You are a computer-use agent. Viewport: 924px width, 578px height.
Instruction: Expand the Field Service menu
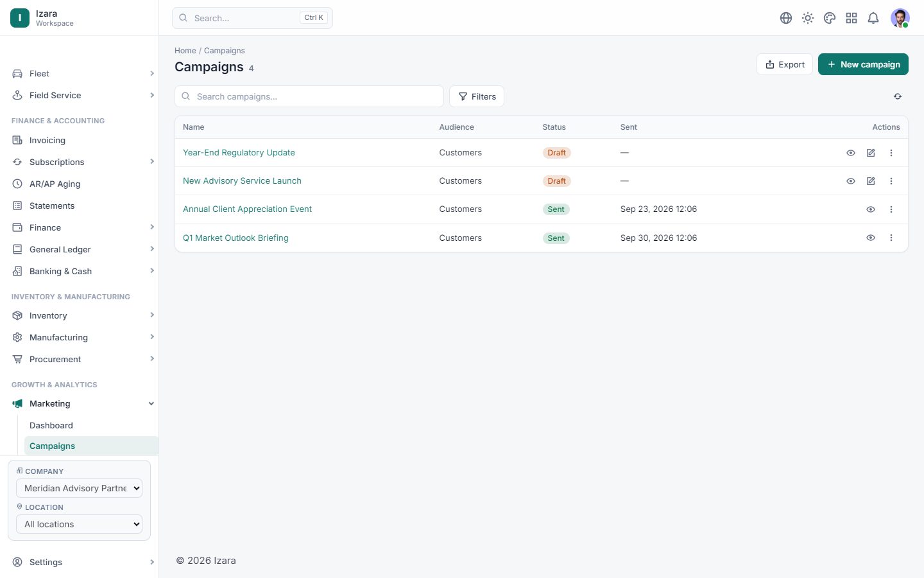(83, 96)
